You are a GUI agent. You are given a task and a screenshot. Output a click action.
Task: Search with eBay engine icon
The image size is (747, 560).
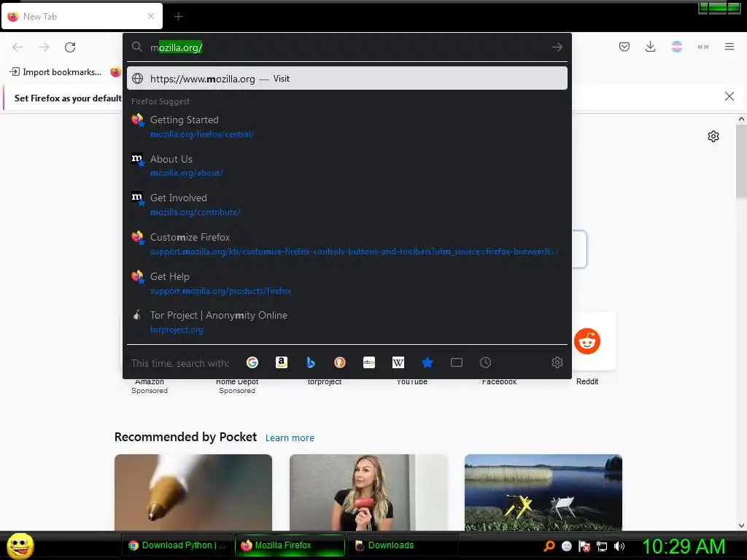[x=369, y=363]
